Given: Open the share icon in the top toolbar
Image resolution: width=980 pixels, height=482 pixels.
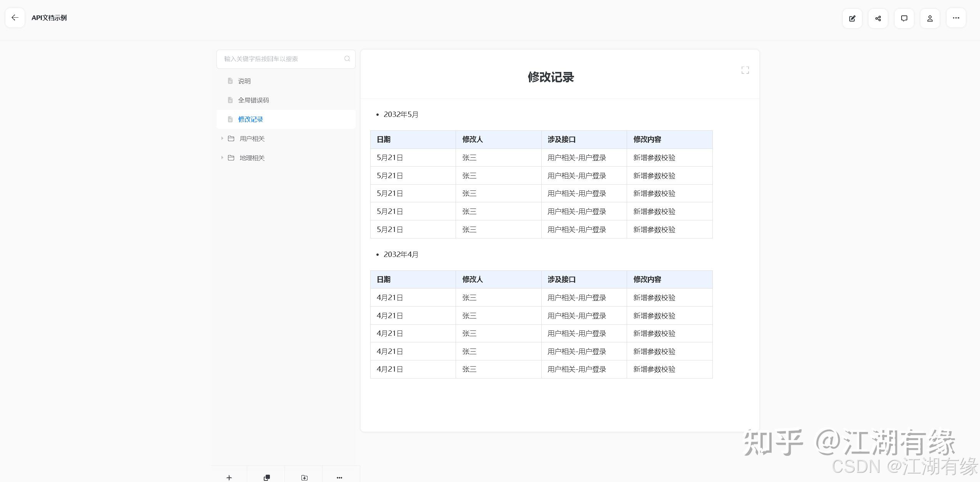Looking at the screenshot, I should (878, 18).
